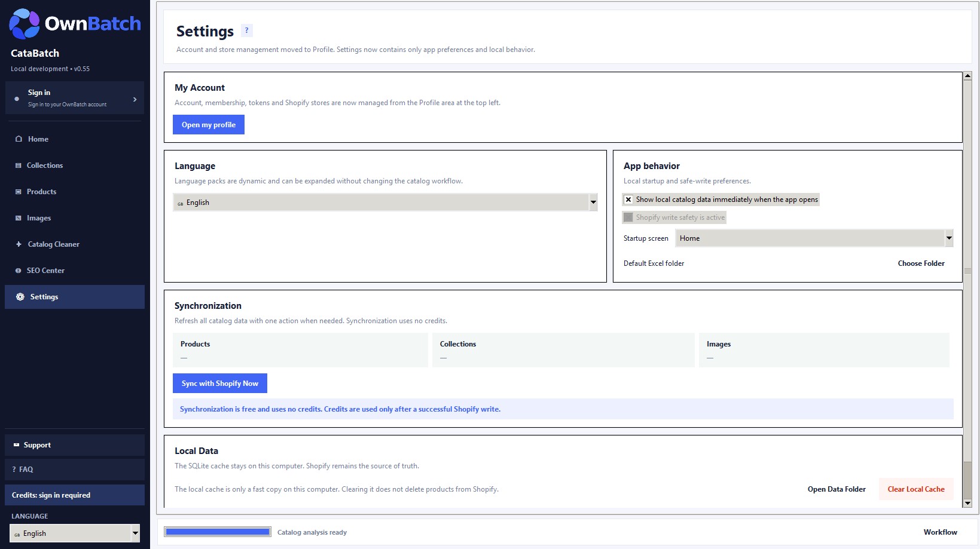Click Open my profile button
Screen dimensions: 980x549
[x=209, y=125]
